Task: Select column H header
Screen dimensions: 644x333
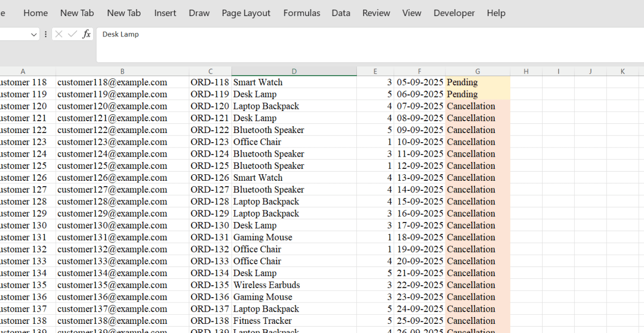Action: coord(526,71)
